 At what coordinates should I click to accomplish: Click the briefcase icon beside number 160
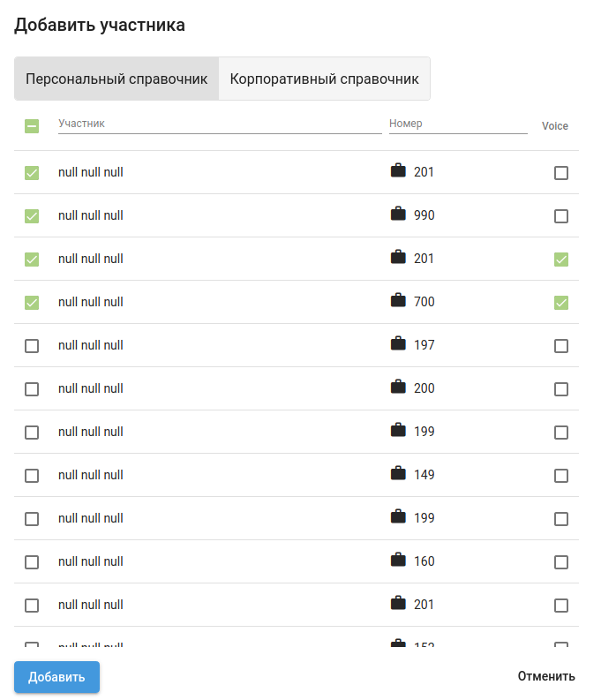click(398, 561)
